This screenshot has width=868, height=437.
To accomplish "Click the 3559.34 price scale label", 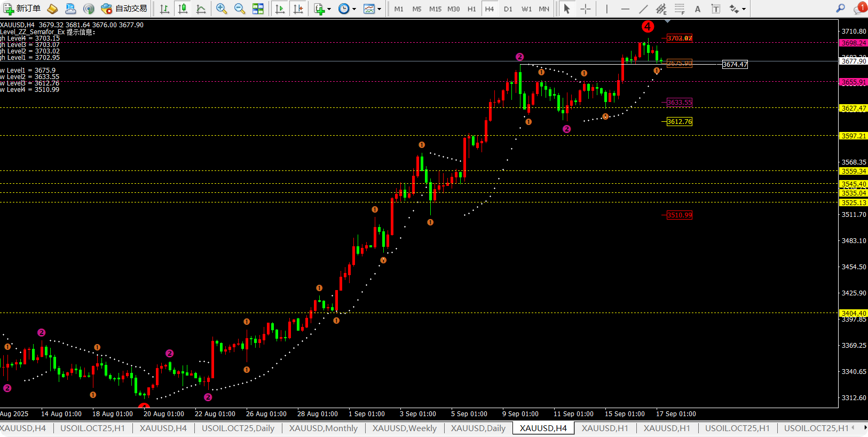I will click(854, 171).
